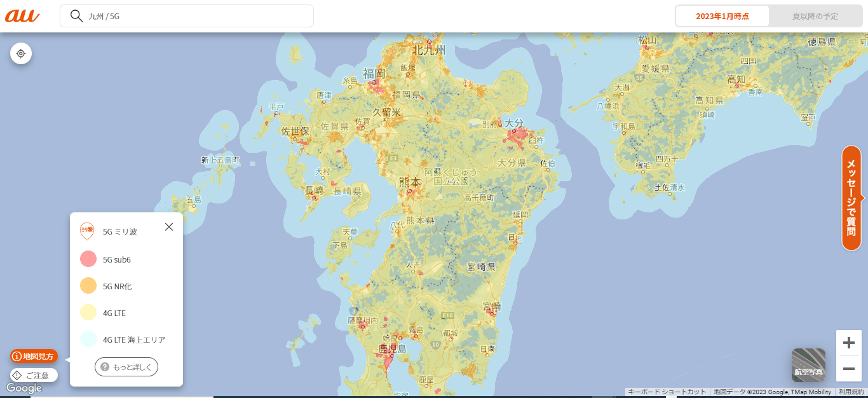Zoom in on the map
Image resolution: width=868 pixels, height=398 pixels.
[848, 343]
